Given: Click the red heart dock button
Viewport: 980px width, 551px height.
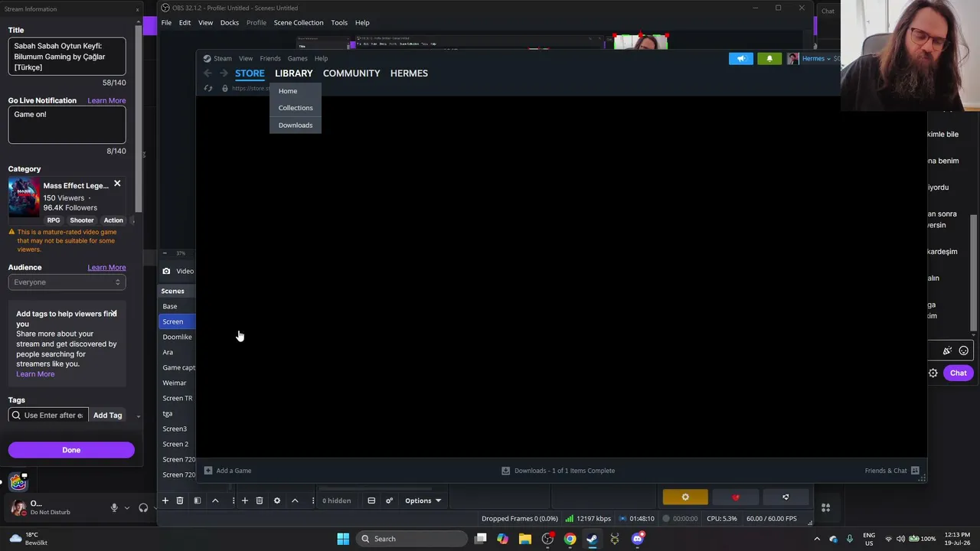Looking at the screenshot, I should (736, 497).
